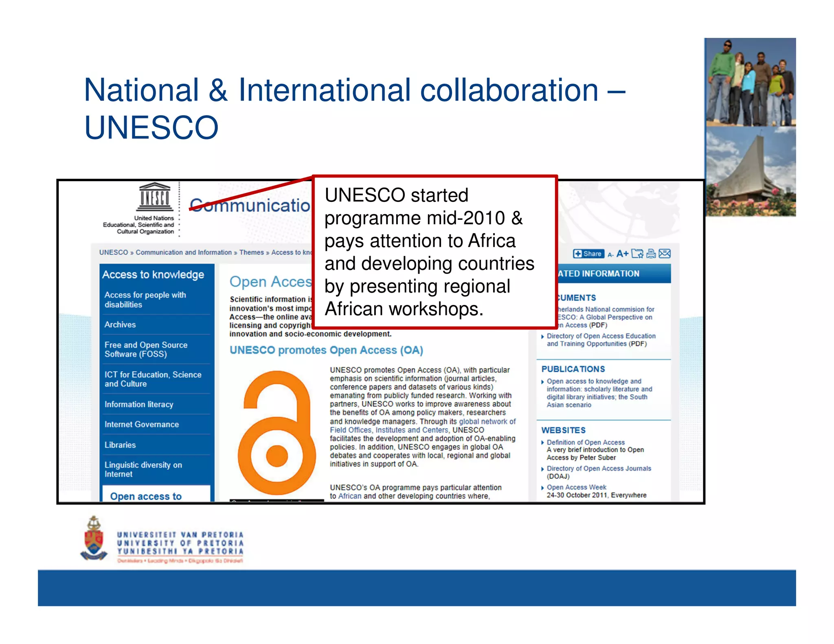The image size is (834, 644).
Task: Open the African link in the paragraph
Action: [x=350, y=496]
